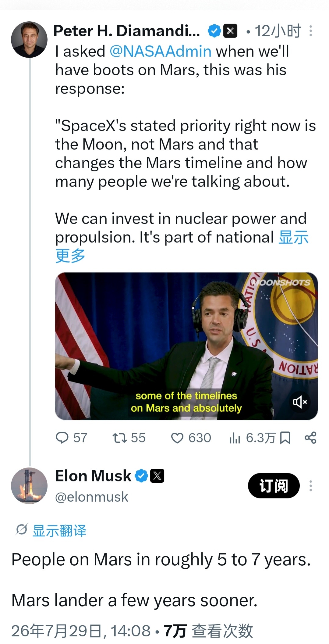This screenshot has height=644, width=329.
Task: Open the @elonmusk handle
Action: coord(91,497)
